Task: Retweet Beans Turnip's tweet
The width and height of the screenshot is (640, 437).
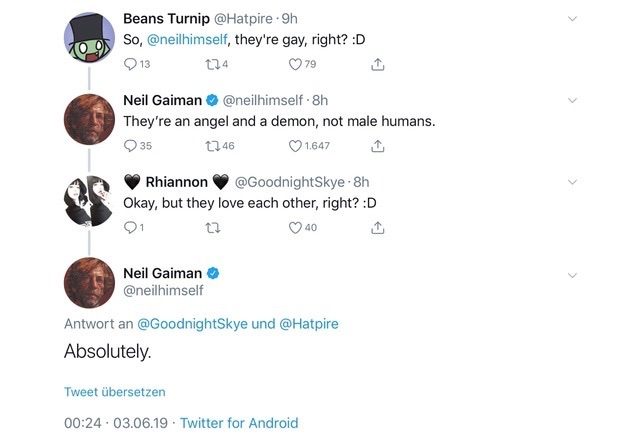Action: coord(211,65)
